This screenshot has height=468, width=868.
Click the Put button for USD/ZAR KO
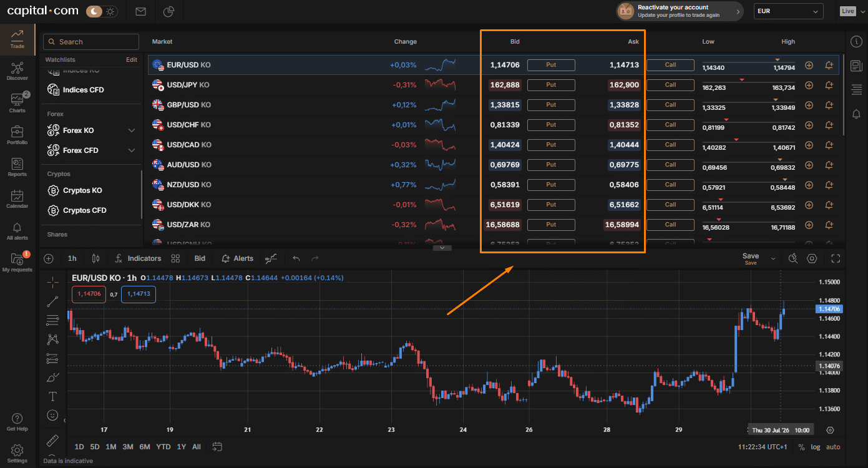[x=551, y=225]
